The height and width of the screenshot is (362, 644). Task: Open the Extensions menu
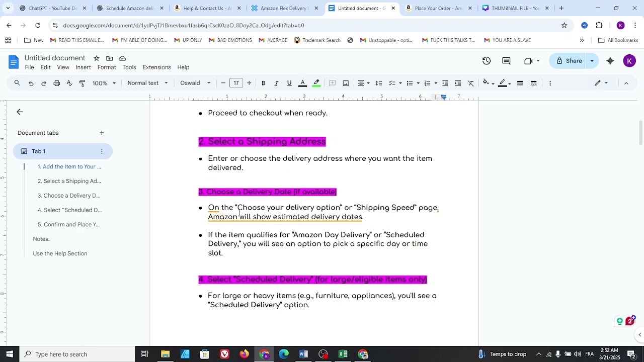click(157, 67)
